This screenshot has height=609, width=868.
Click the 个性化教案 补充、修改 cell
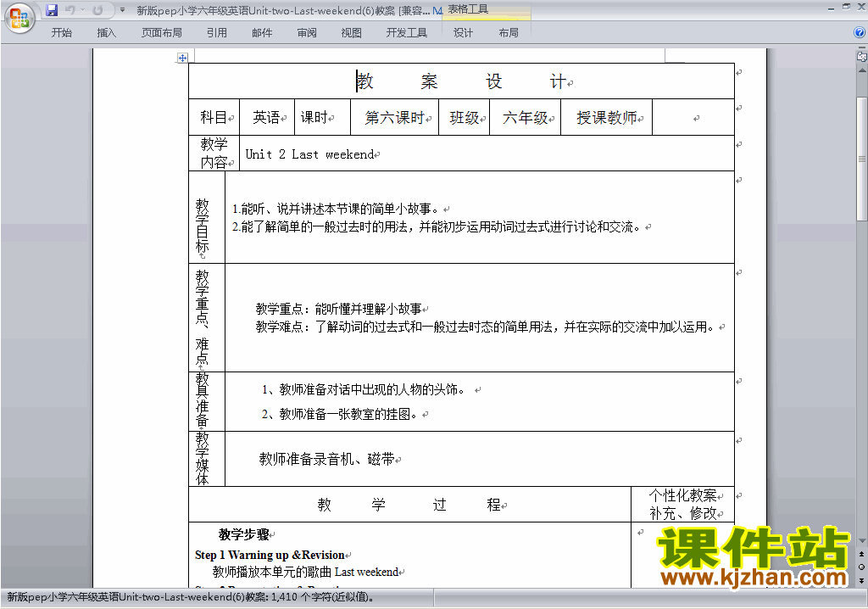pyautogui.click(x=682, y=505)
